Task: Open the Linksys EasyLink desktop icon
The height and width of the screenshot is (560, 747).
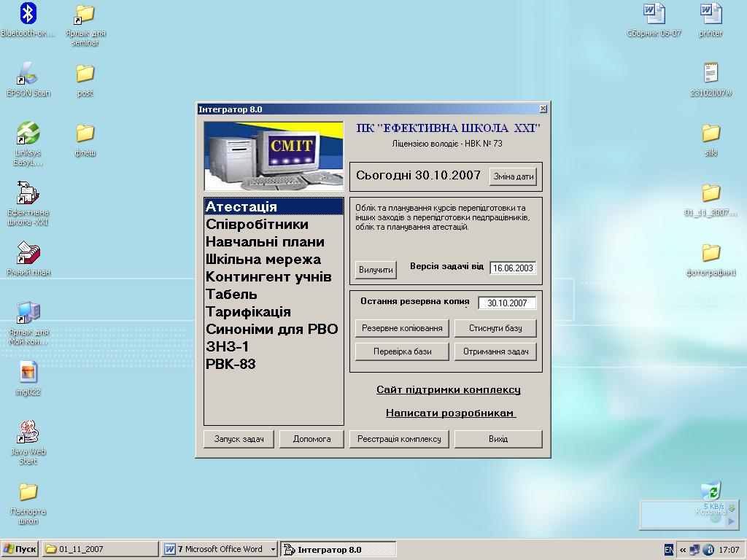Action: click(28, 133)
